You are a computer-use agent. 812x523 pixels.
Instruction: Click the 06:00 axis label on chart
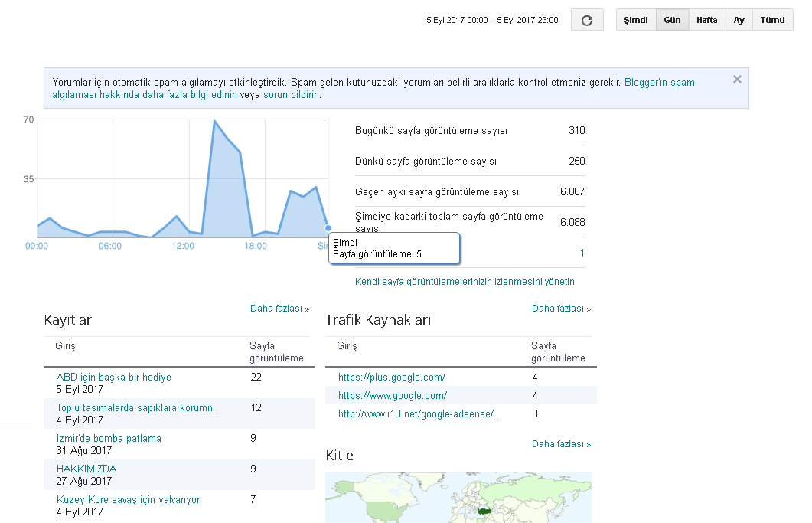[109, 247]
